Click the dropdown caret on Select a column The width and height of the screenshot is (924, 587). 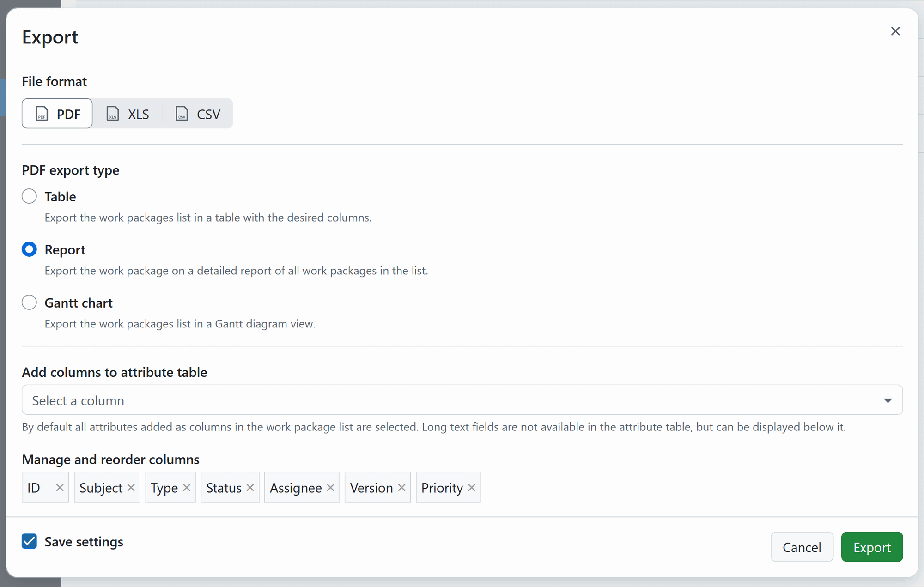click(x=887, y=400)
